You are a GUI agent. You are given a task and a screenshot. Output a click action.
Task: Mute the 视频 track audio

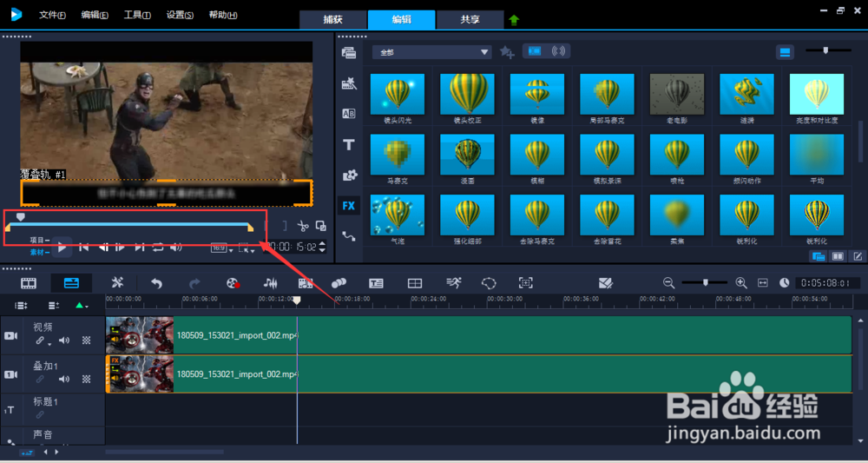[64, 341]
